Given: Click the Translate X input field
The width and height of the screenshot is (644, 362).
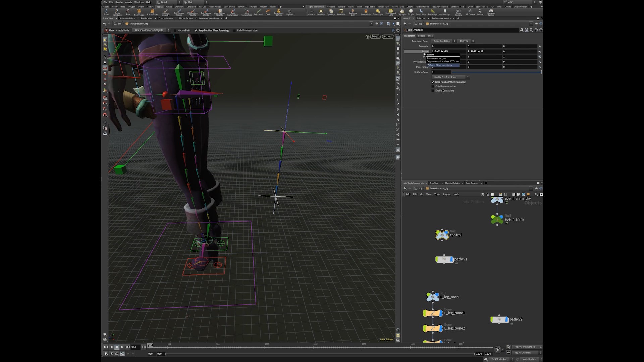Looking at the screenshot, I should pyautogui.click(x=448, y=46).
